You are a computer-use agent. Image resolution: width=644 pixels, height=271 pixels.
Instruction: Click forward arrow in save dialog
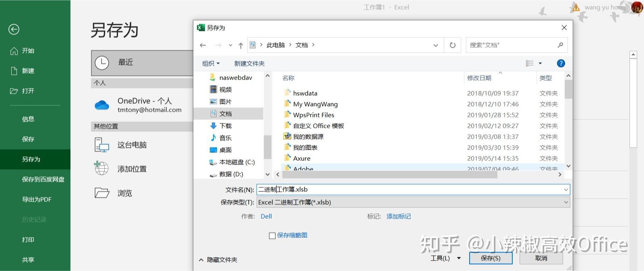[x=218, y=45]
